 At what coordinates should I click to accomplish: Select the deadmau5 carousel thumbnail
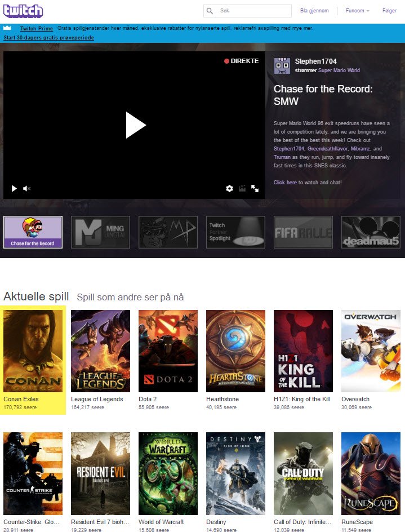[x=371, y=232]
